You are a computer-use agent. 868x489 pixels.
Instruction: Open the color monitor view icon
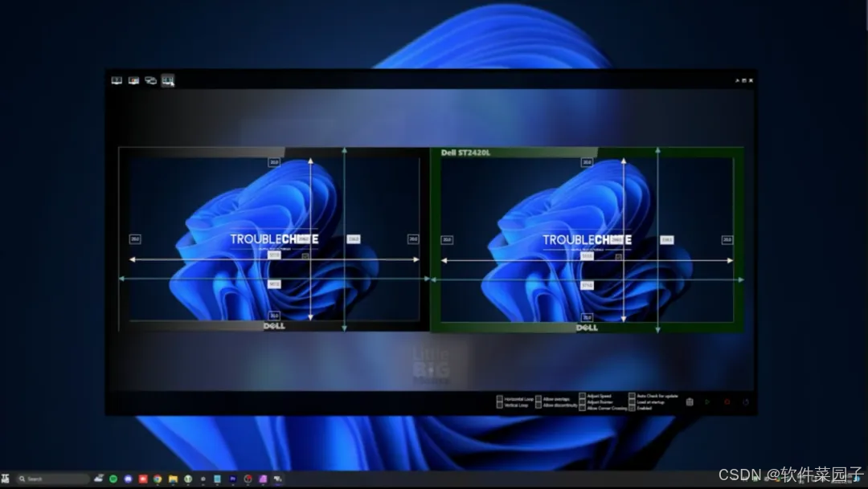click(x=133, y=81)
